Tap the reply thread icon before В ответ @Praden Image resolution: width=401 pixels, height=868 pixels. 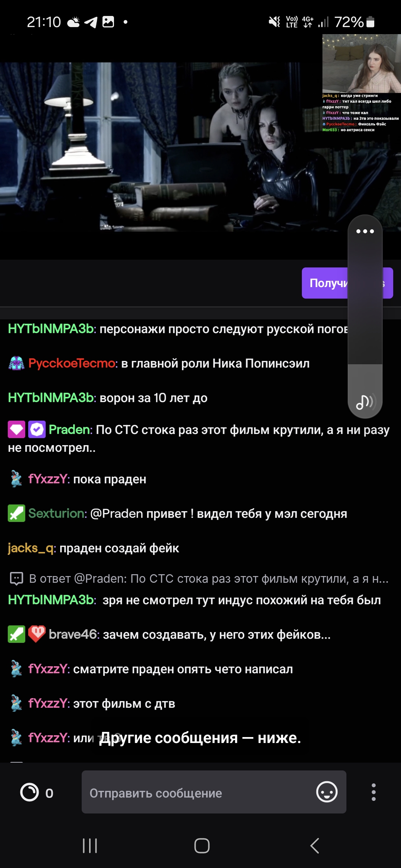pos(16,579)
